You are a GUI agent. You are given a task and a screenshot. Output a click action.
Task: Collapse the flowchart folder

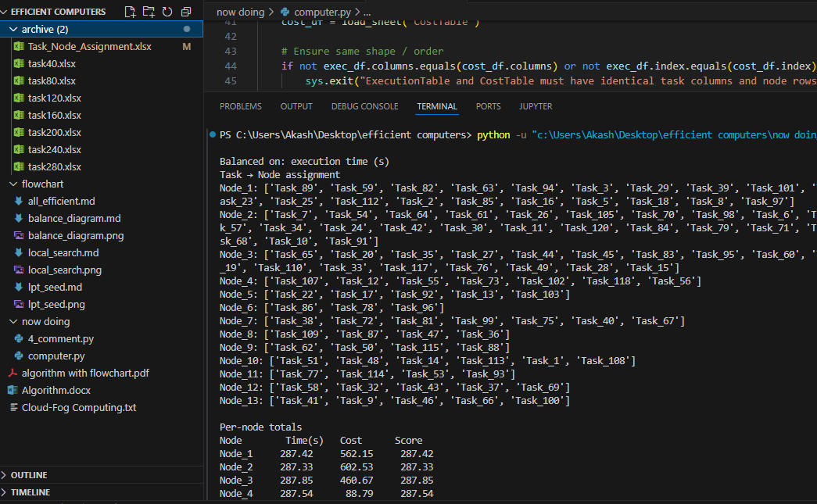14,184
